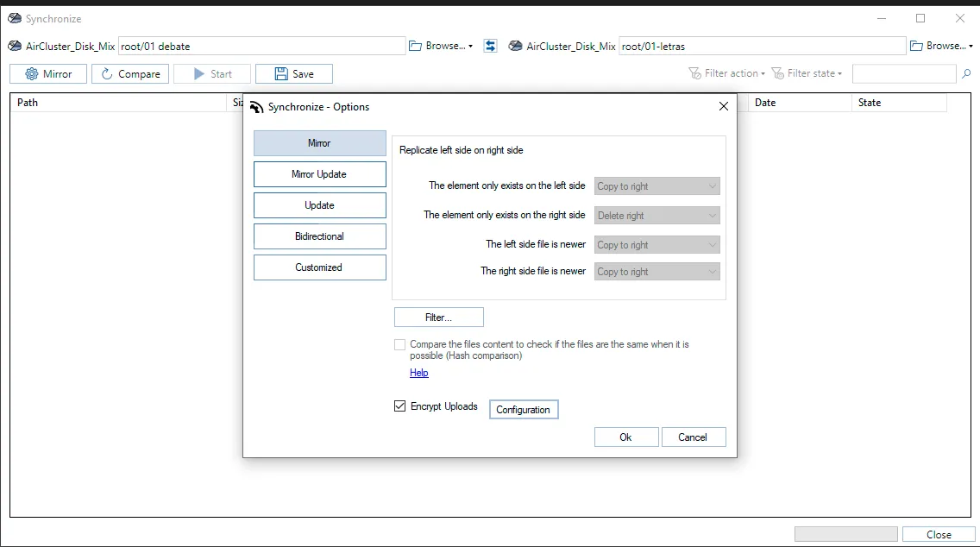Select the Update mode
Screen dimensions: 980x547
319,205
